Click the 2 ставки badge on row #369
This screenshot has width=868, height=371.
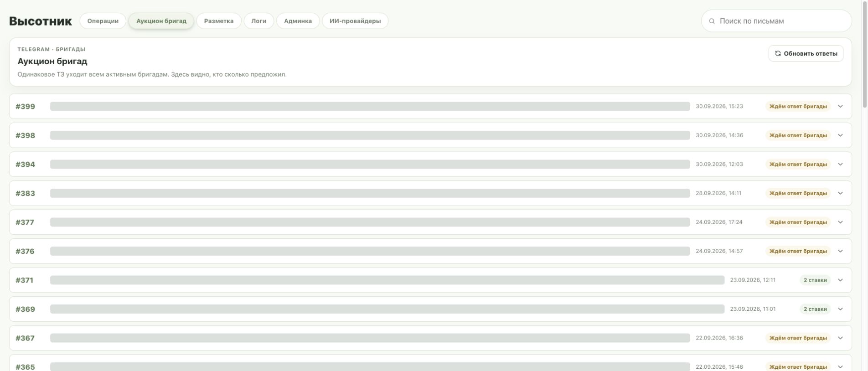(x=815, y=309)
